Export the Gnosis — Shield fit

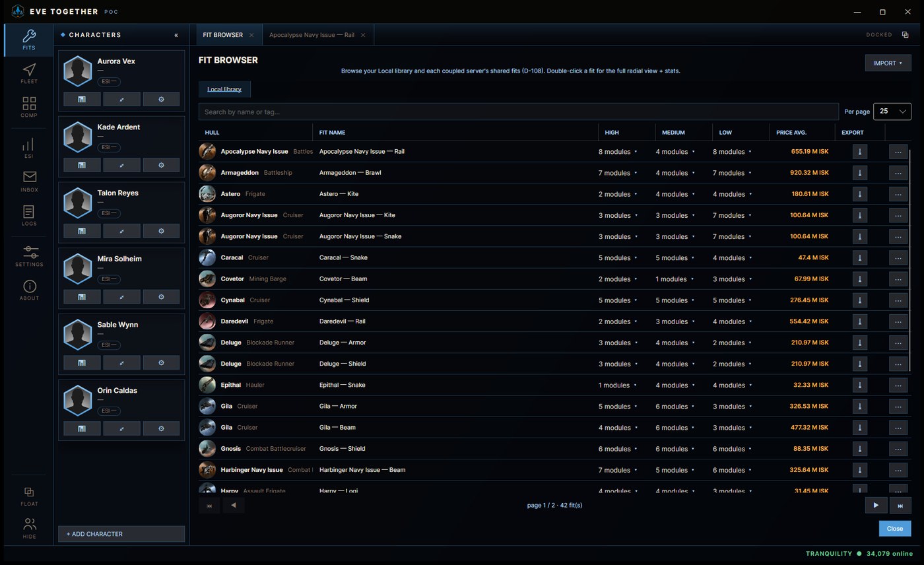(x=859, y=449)
